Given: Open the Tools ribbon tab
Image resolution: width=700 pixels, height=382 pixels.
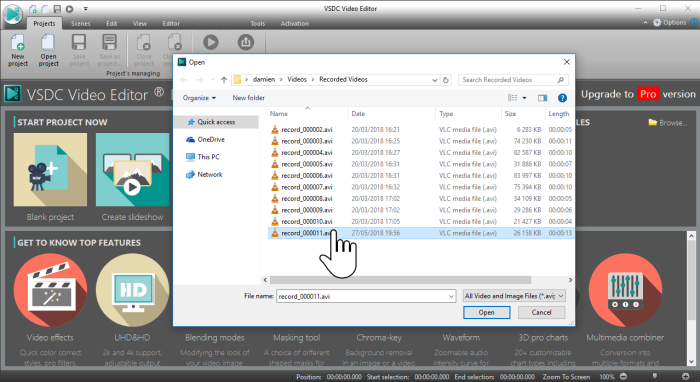Looking at the screenshot, I should (x=258, y=24).
